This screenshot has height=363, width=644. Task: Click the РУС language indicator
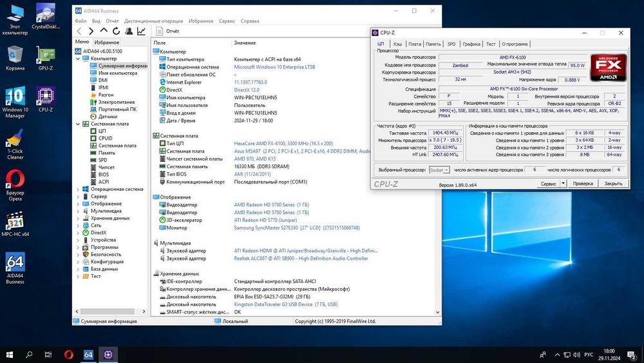[589, 355]
